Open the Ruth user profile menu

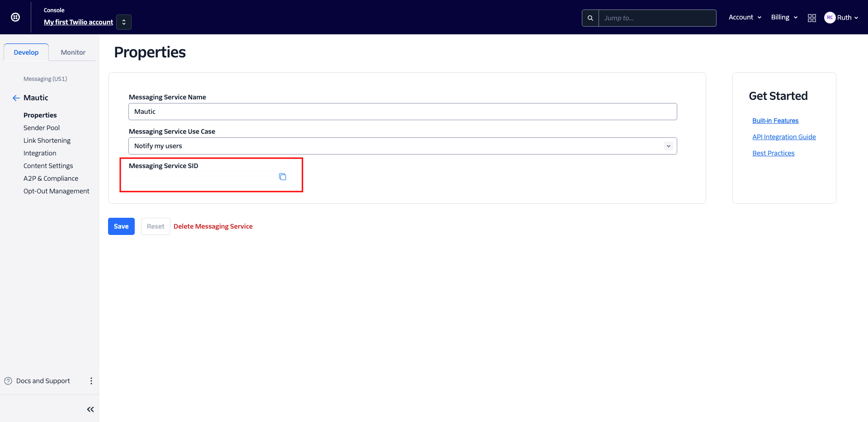point(841,18)
